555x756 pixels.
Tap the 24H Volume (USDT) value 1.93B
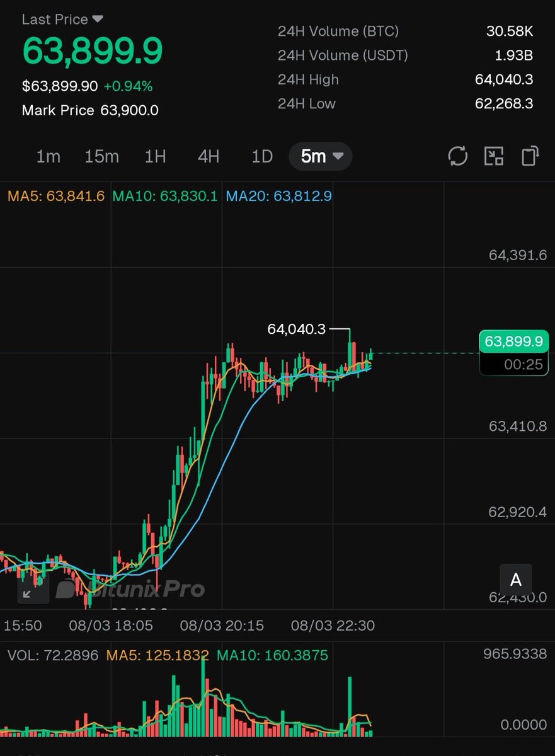coord(514,55)
